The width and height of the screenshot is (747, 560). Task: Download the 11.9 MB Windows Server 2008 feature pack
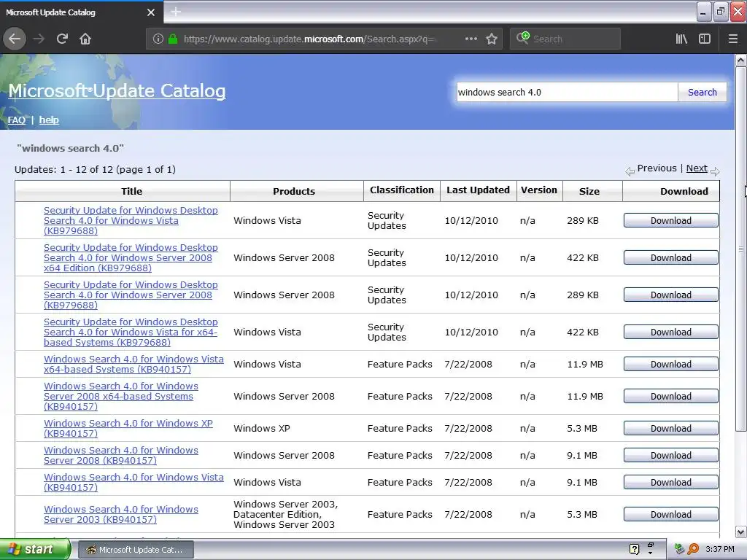point(671,396)
